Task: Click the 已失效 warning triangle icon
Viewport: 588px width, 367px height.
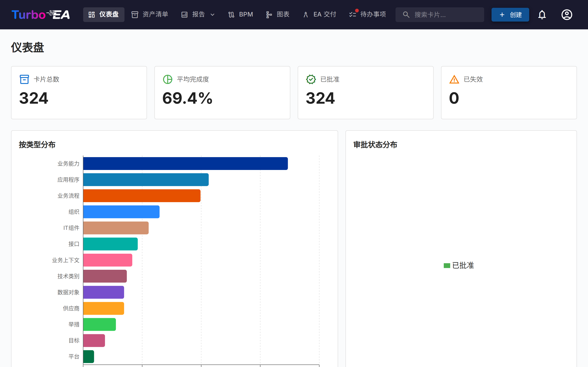Action: coord(454,79)
